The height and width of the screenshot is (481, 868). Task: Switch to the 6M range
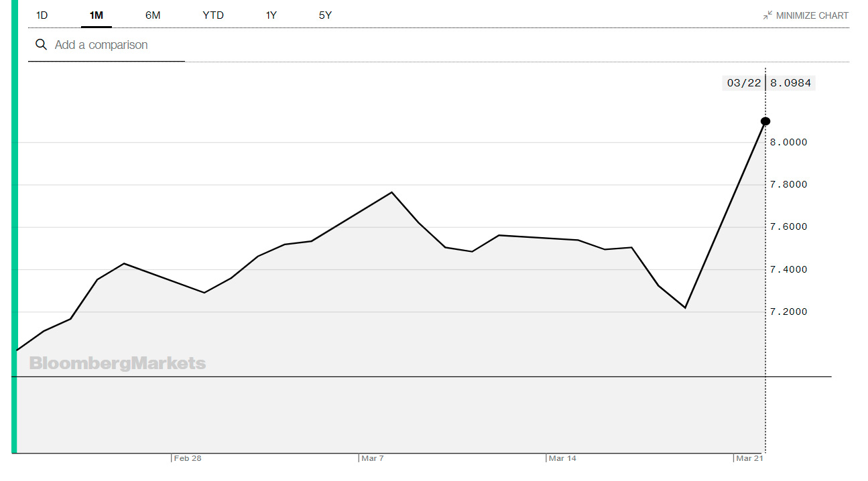(x=153, y=15)
